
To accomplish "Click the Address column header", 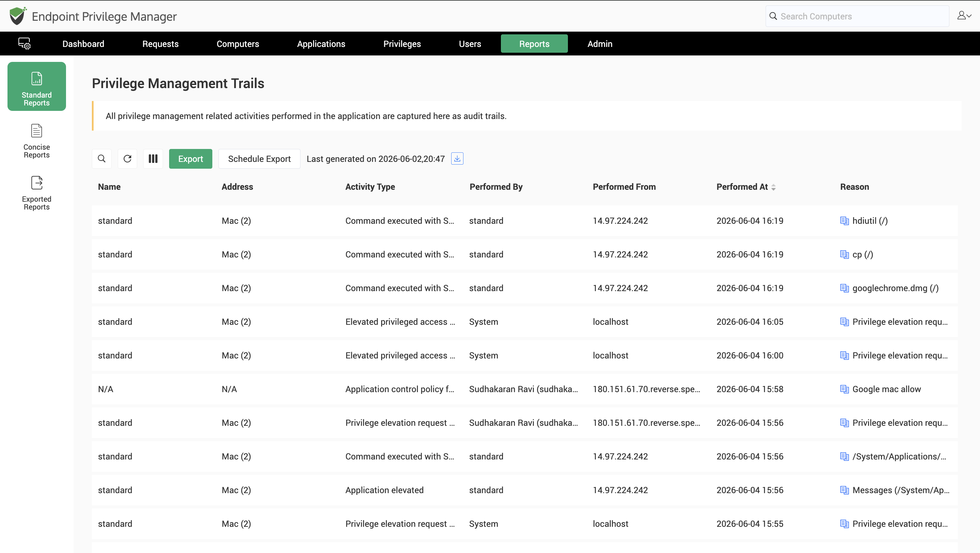I will pyautogui.click(x=238, y=187).
